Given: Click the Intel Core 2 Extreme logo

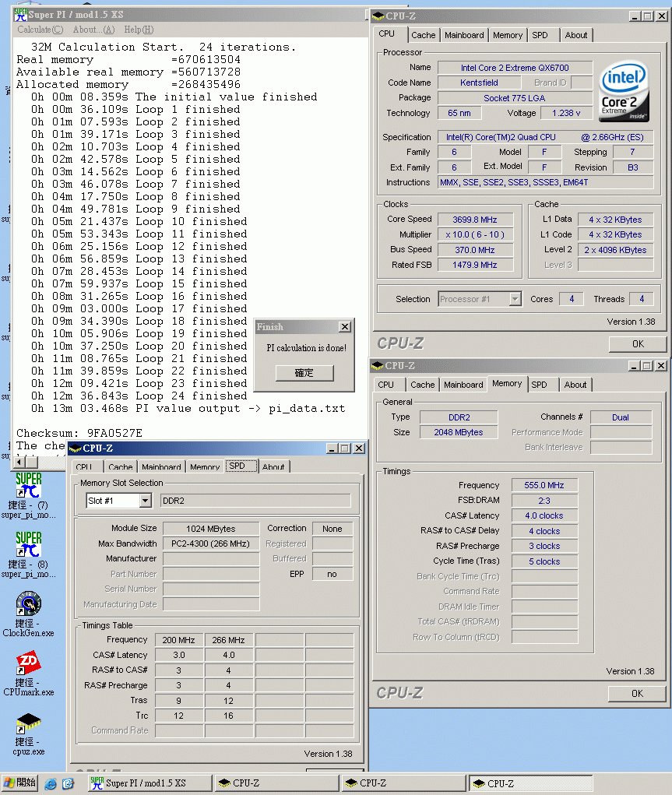Looking at the screenshot, I should (x=623, y=92).
